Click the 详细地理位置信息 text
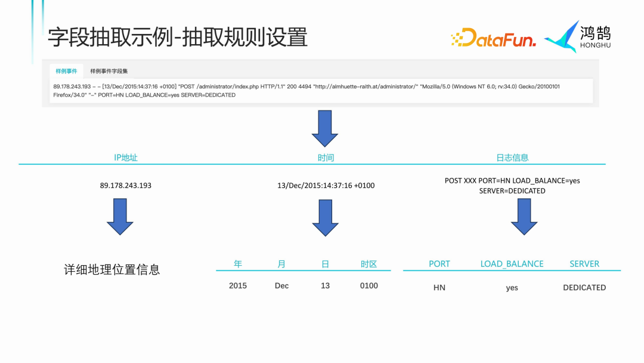644x363 pixels. (x=112, y=270)
